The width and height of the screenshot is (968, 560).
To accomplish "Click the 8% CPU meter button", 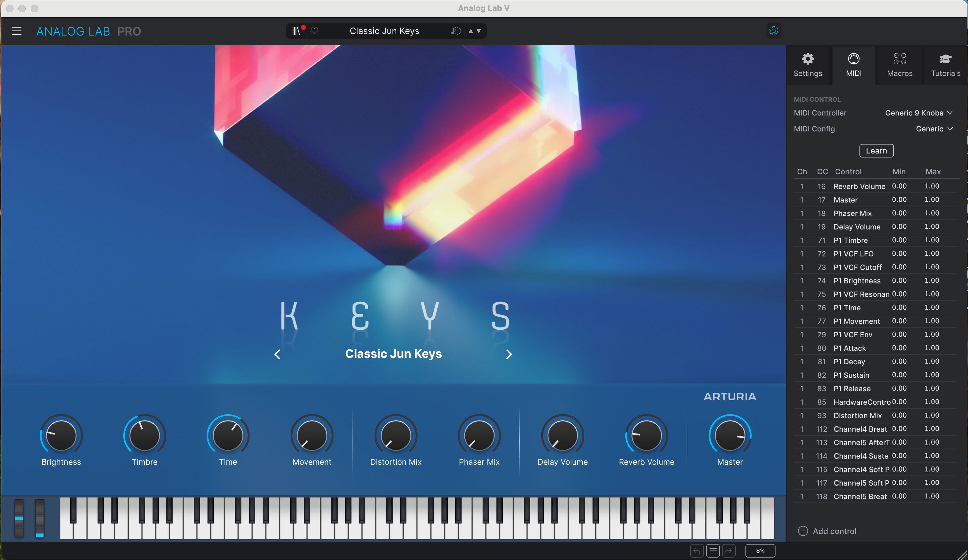I will (760, 551).
